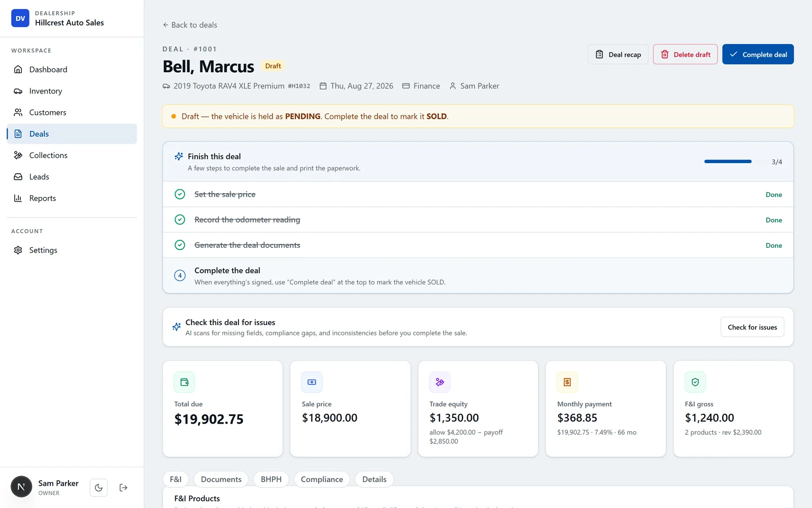Click the Finish this deal sparkle icon
This screenshot has width=812, height=508.
pyautogui.click(x=179, y=156)
